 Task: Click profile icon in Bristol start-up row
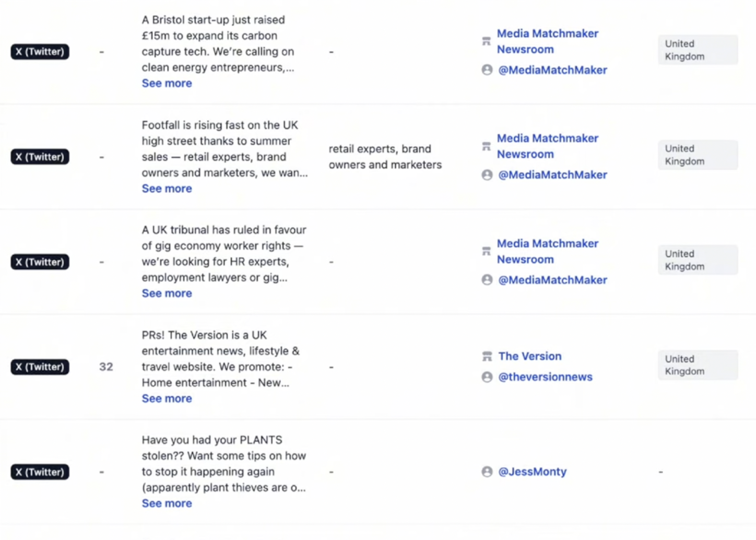(x=487, y=70)
